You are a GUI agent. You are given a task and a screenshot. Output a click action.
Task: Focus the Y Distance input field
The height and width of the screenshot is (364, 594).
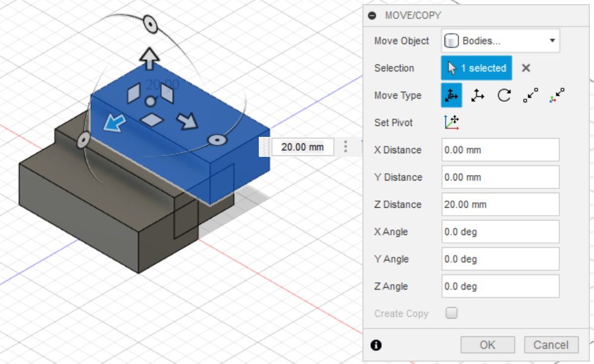pos(500,177)
